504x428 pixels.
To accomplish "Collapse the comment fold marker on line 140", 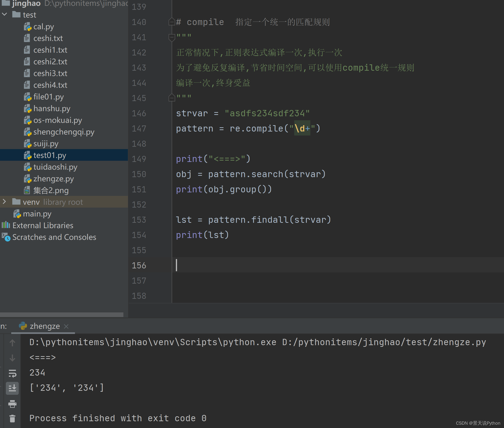I will pyautogui.click(x=172, y=22).
